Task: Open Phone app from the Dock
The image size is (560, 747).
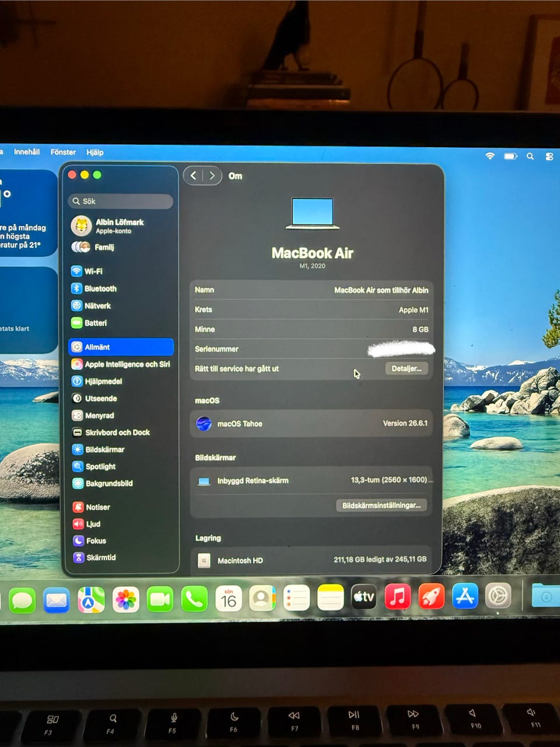Action: [194, 599]
